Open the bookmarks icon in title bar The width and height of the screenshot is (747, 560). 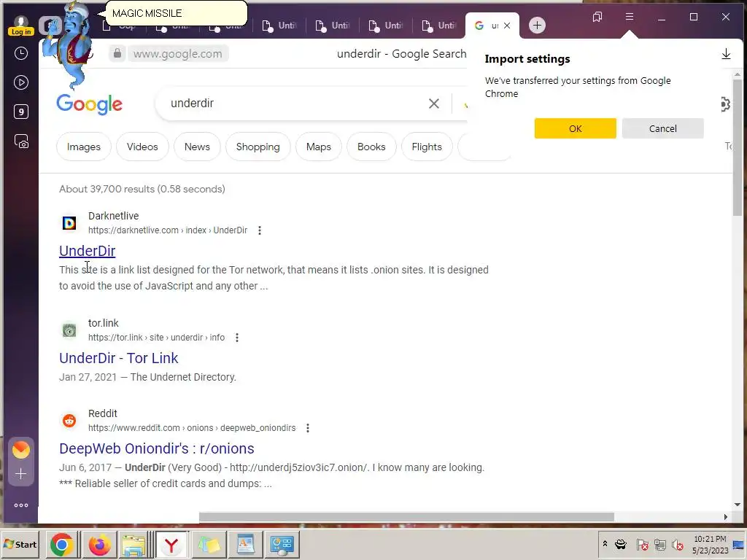[597, 17]
